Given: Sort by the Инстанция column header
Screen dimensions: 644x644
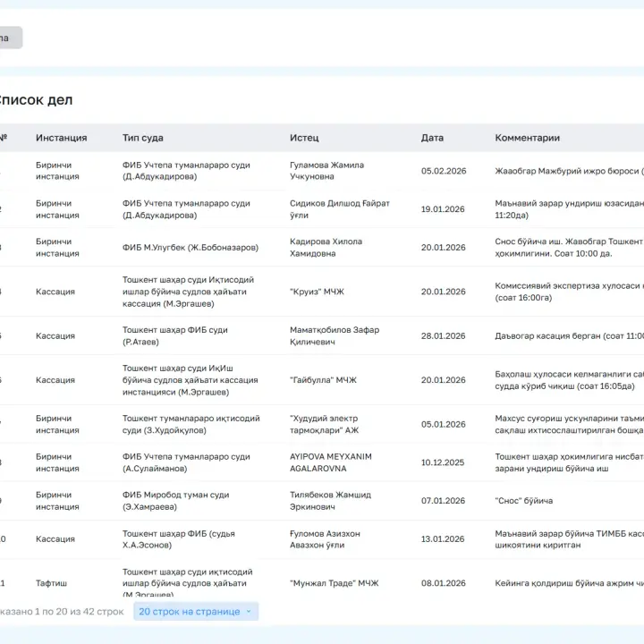Looking at the screenshot, I should click(61, 138).
